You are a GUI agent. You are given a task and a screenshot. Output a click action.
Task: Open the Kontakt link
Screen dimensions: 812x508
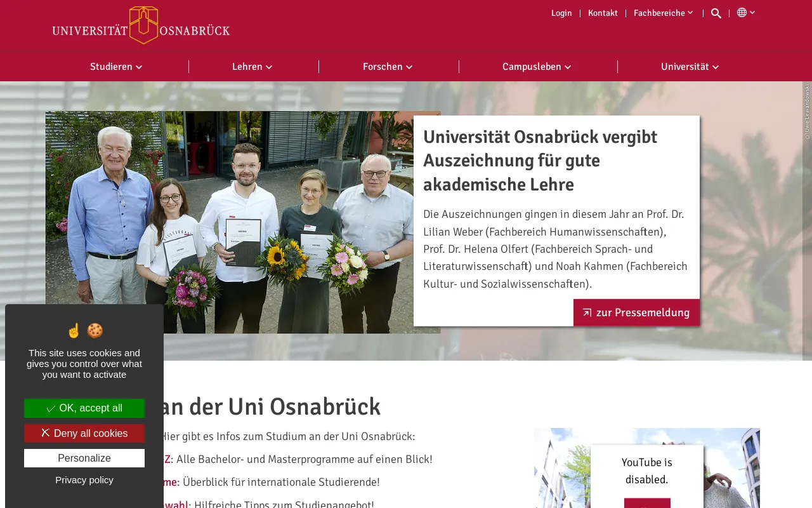coord(603,13)
